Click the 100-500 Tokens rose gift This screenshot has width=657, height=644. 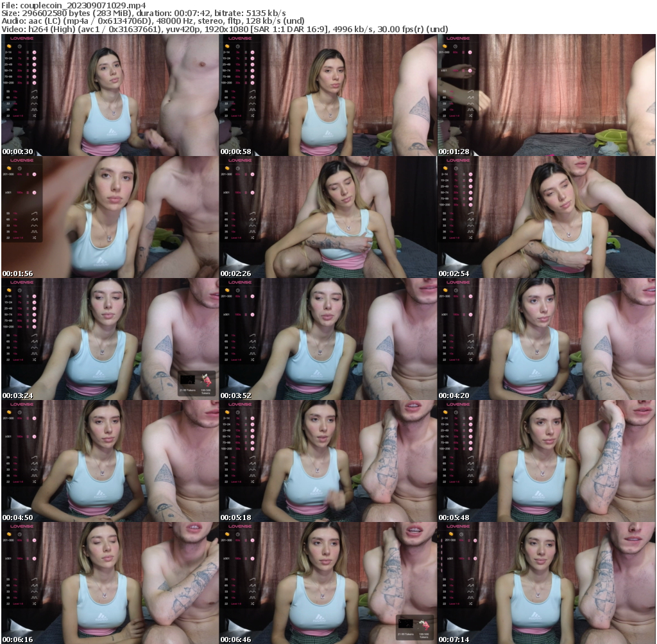pos(206,381)
